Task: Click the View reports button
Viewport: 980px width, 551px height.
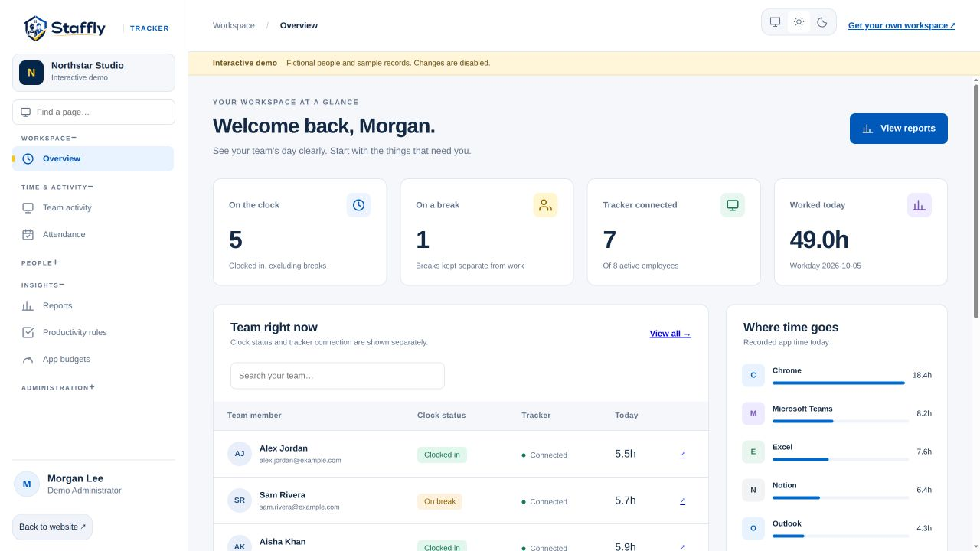Action: (x=899, y=129)
